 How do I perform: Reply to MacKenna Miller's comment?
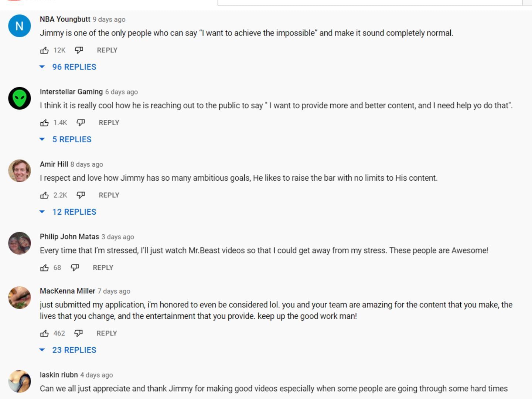tap(106, 333)
